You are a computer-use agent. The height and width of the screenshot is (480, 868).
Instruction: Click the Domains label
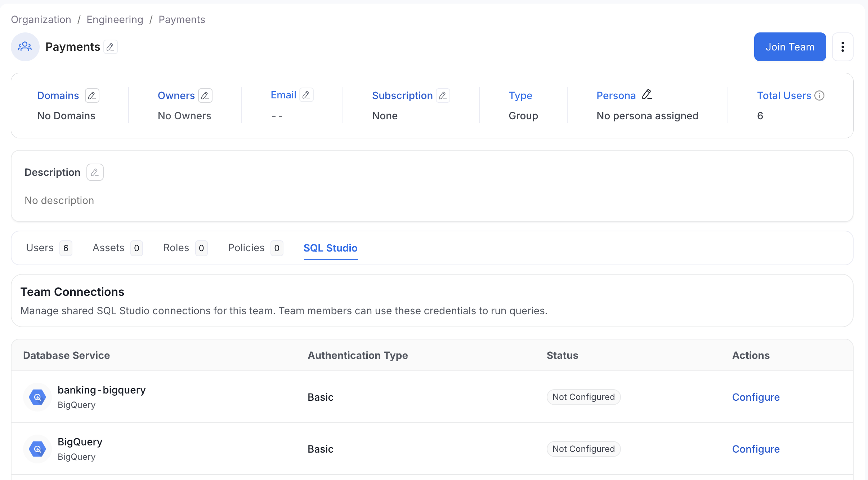(58, 95)
